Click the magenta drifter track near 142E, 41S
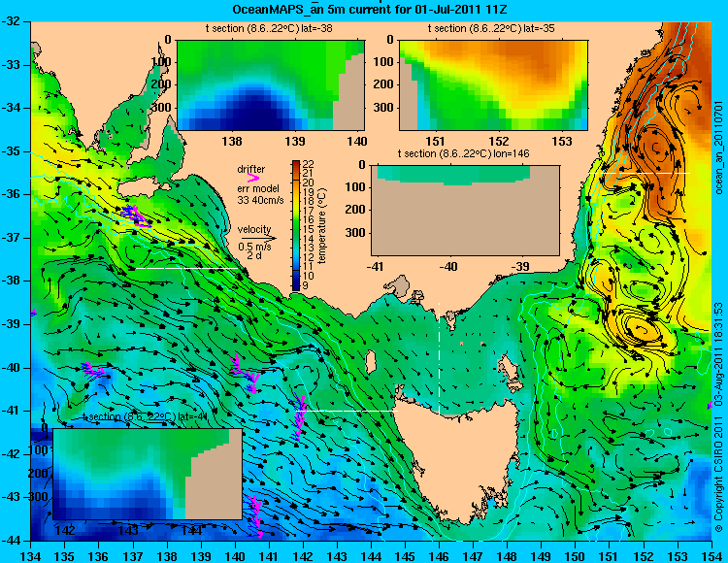 coord(299,417)
